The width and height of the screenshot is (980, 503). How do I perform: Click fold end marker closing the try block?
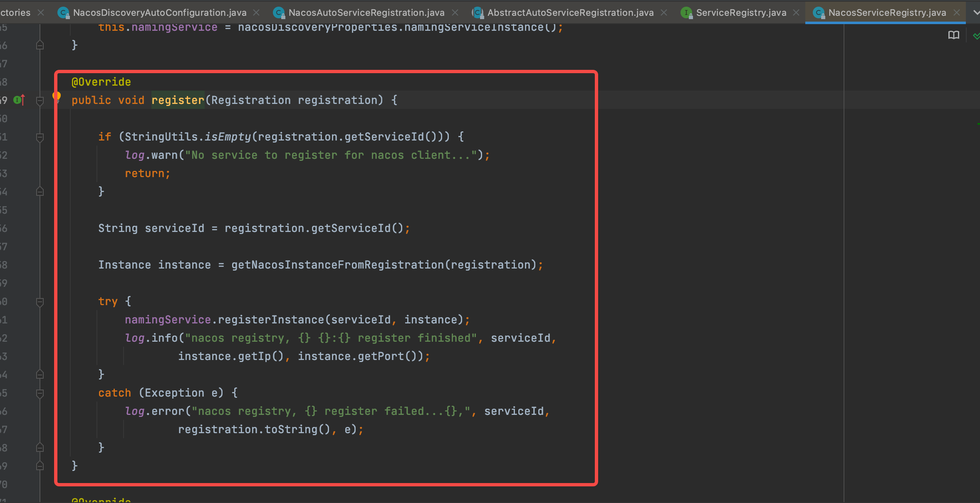pos(40,375)
